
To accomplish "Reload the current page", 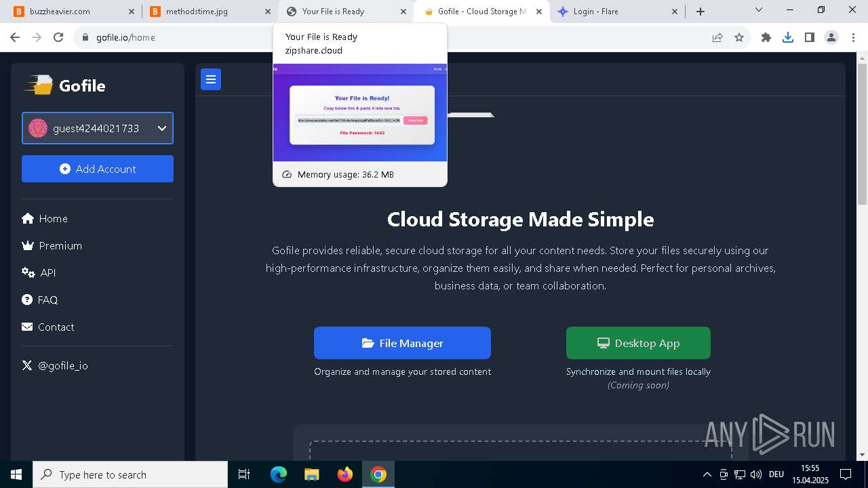I will (58, 37).
